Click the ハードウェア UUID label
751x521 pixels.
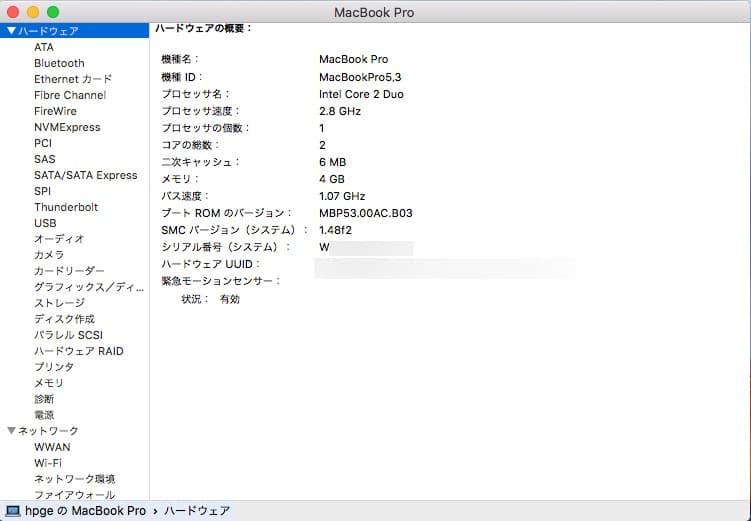pyautogui.click(x=210, y=264)
